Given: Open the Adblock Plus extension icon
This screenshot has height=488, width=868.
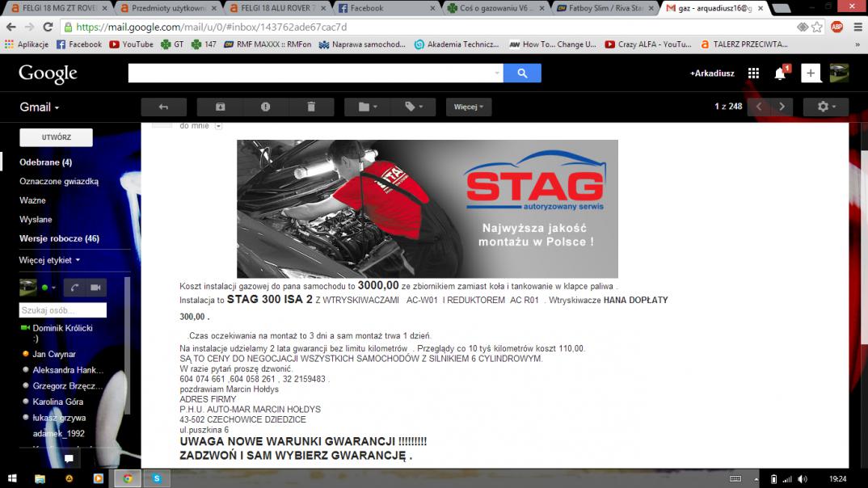Looking at the screenshot, I should 837,27.
